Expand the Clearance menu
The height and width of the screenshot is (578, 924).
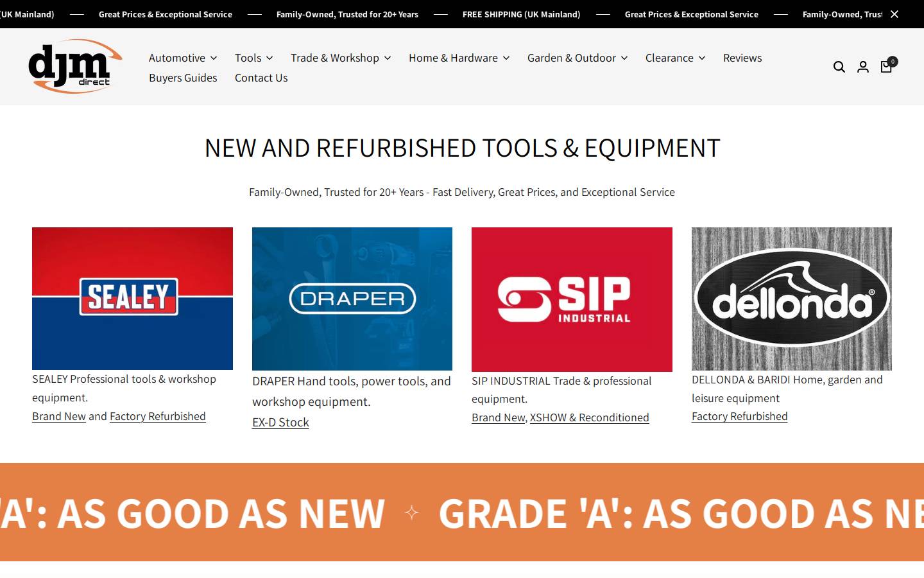(675, 58)
